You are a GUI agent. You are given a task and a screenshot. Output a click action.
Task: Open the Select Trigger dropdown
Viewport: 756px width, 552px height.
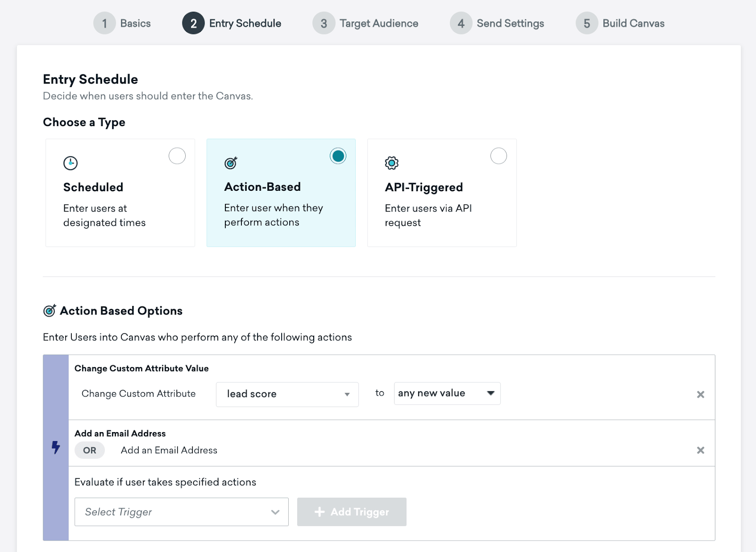coord(181,512)
